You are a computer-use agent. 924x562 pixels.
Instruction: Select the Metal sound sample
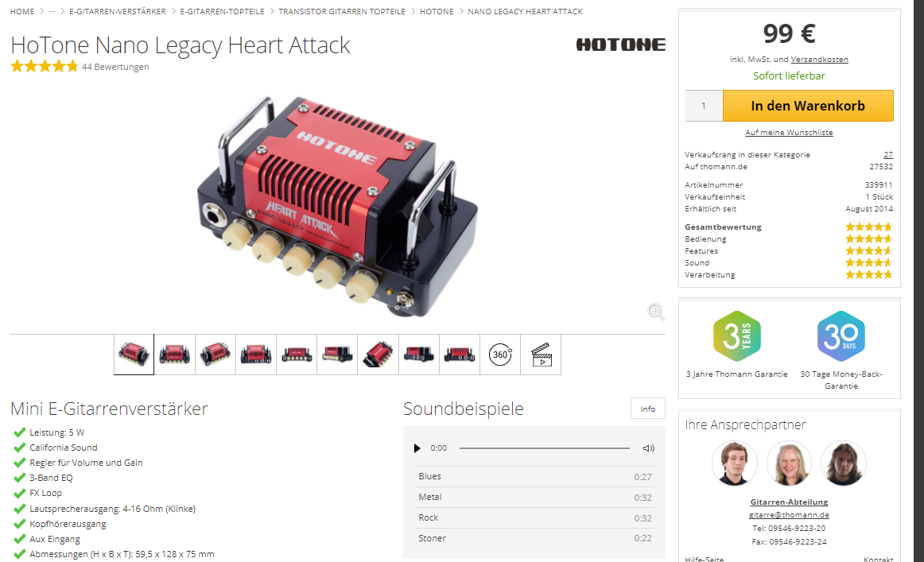(x=534, y=497)
